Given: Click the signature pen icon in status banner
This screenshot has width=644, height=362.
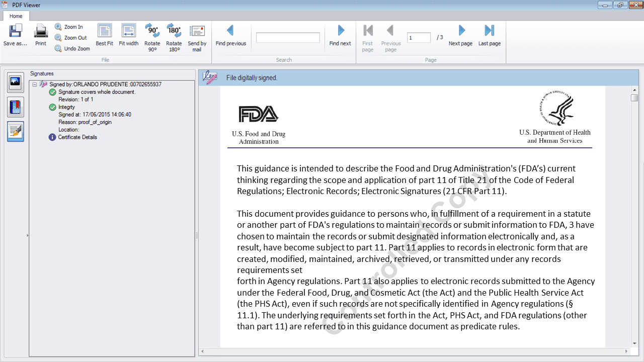Looking at the screenshot, I should (x=210, y=77).
